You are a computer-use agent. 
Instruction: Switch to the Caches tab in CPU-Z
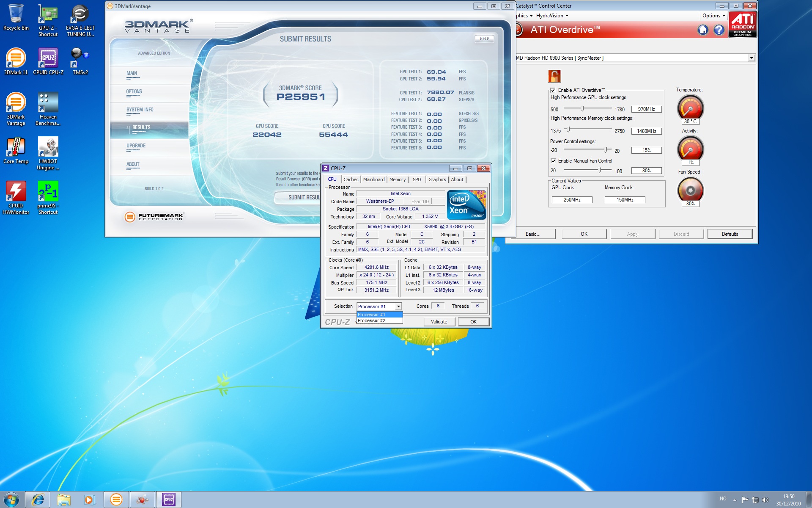click(x=351, y=179)
